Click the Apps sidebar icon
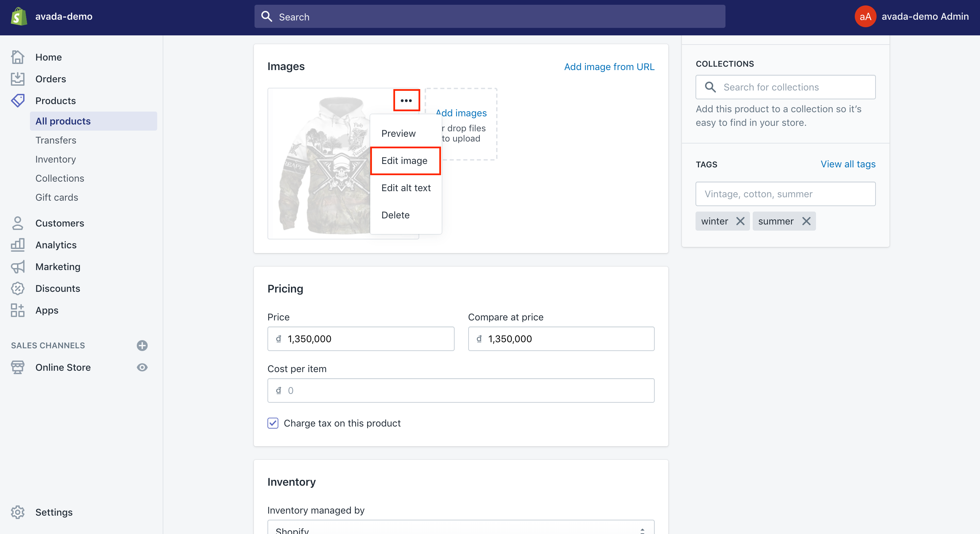 18,310
